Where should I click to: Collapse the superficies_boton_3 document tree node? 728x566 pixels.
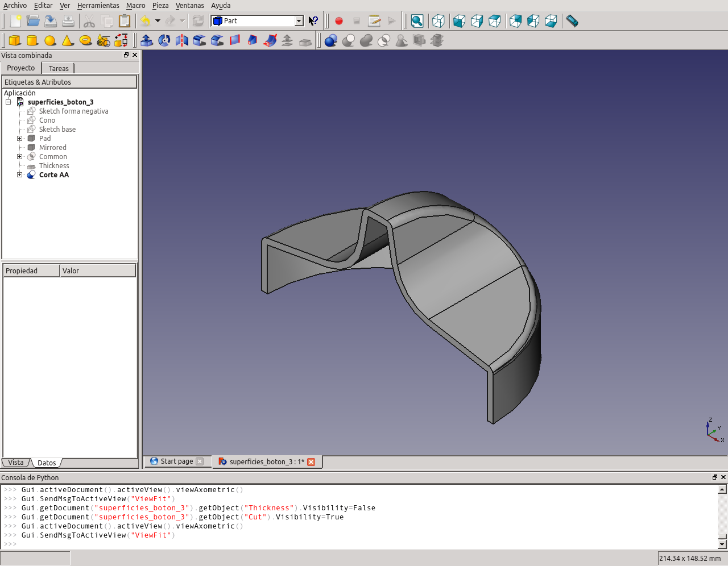coord(9,102)
